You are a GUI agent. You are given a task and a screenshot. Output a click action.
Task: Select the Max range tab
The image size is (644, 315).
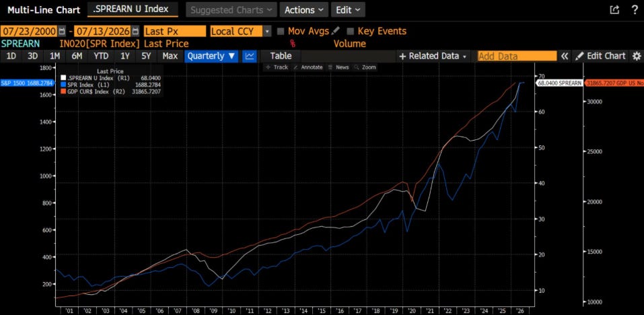pos(170,56)
